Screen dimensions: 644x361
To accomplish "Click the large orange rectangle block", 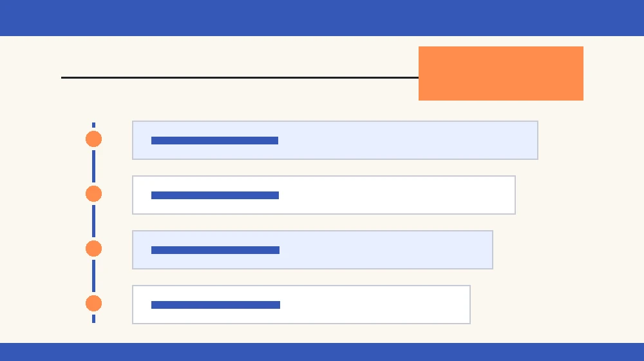I will [500, 73].
